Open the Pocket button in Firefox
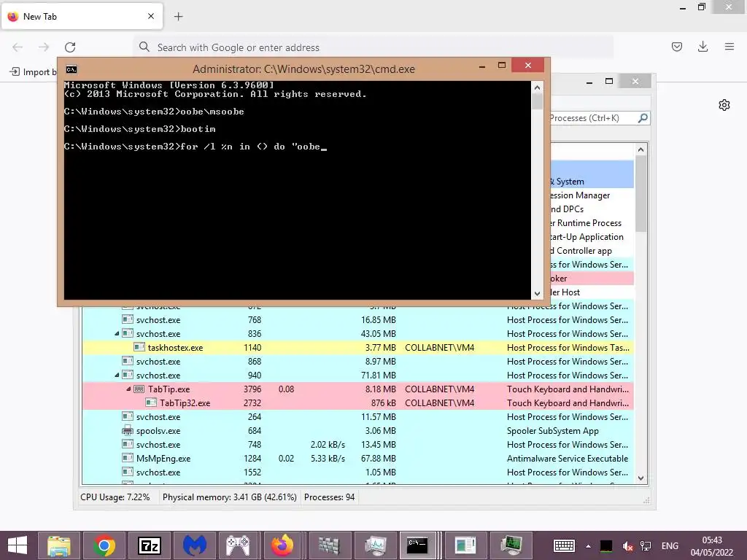The height and width of the screenshot is (560, 747). tap(677, 47)
